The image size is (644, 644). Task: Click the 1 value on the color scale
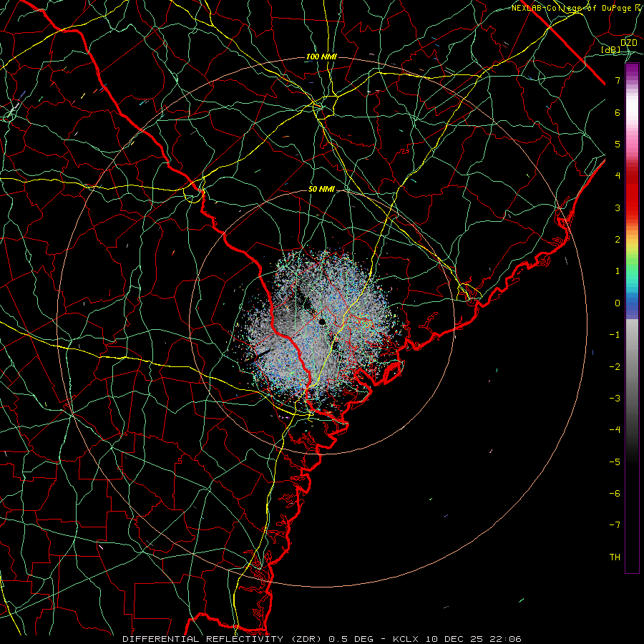pyautogui.click(x=618, y=271)
